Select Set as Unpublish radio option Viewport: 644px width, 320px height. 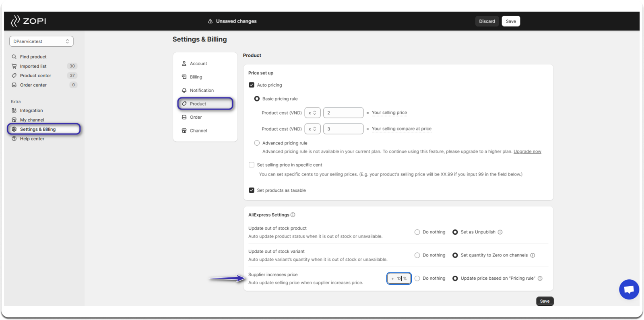coord(455,232)
